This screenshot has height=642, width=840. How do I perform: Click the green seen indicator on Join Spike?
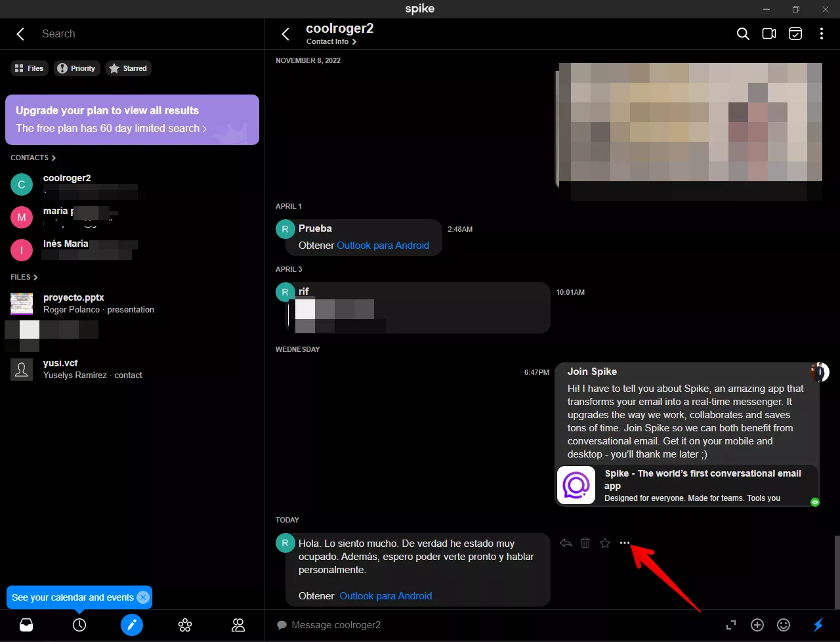[x=814, y=502]
